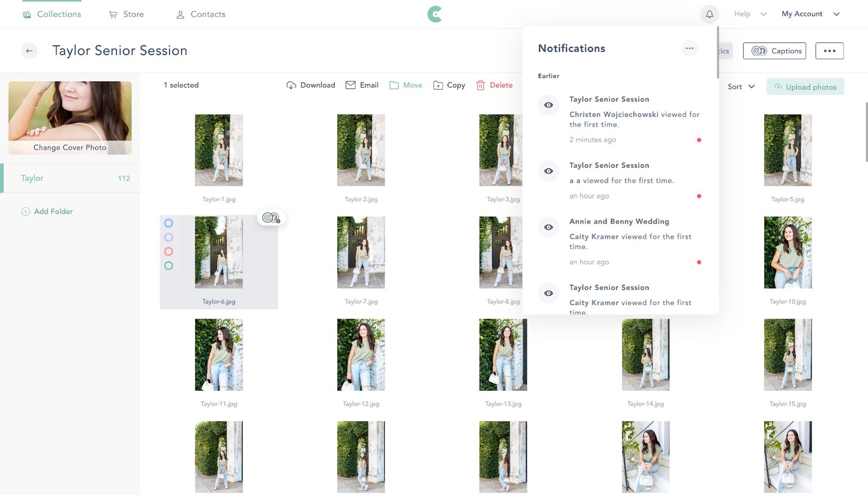Click Change Cover Photo
Screen dimensions: 868x495
(70, 148)
